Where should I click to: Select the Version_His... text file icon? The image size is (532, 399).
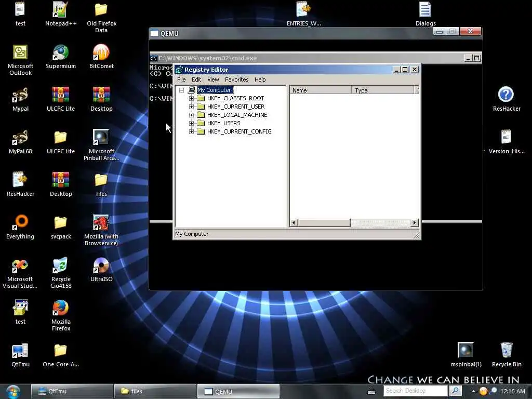[506, 141]
